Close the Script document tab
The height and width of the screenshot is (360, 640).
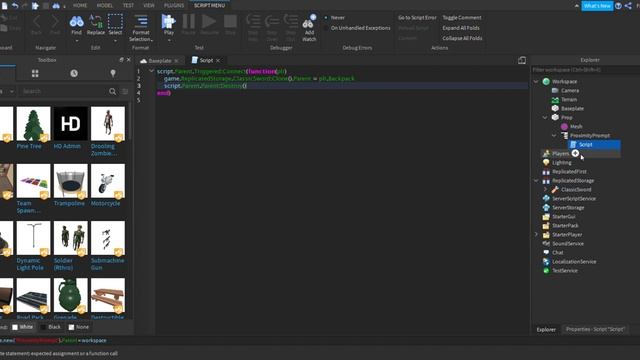[218, 60]
